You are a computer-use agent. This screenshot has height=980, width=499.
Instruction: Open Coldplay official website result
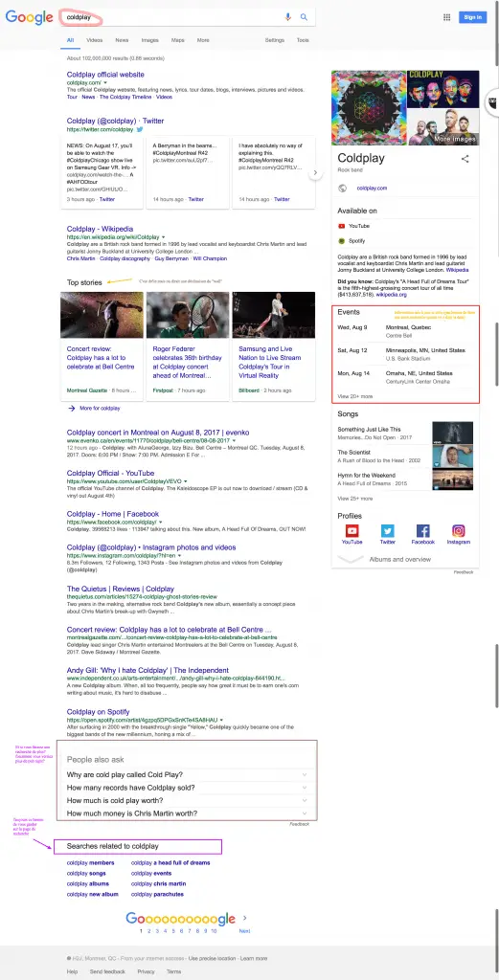coord(105,75)
